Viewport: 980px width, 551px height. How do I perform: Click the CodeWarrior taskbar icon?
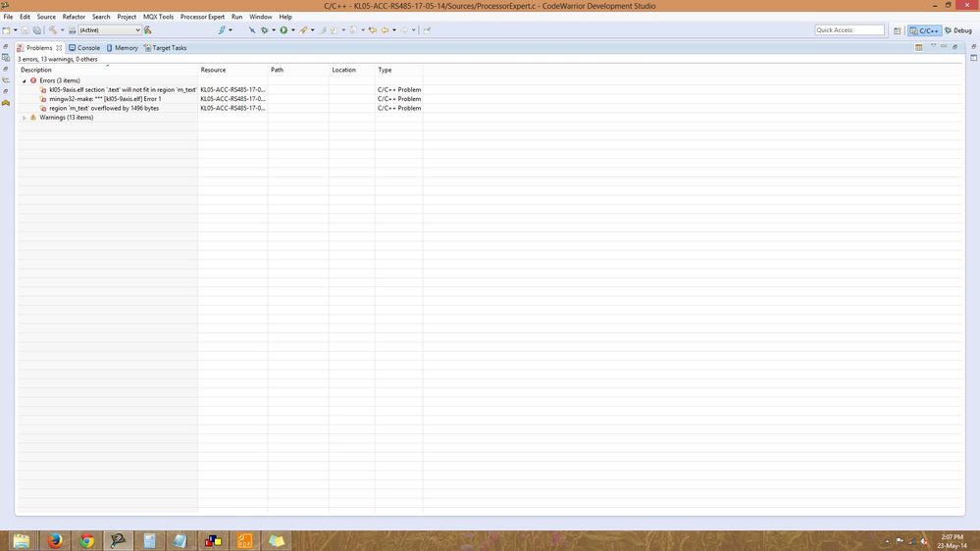coord(118,540)
